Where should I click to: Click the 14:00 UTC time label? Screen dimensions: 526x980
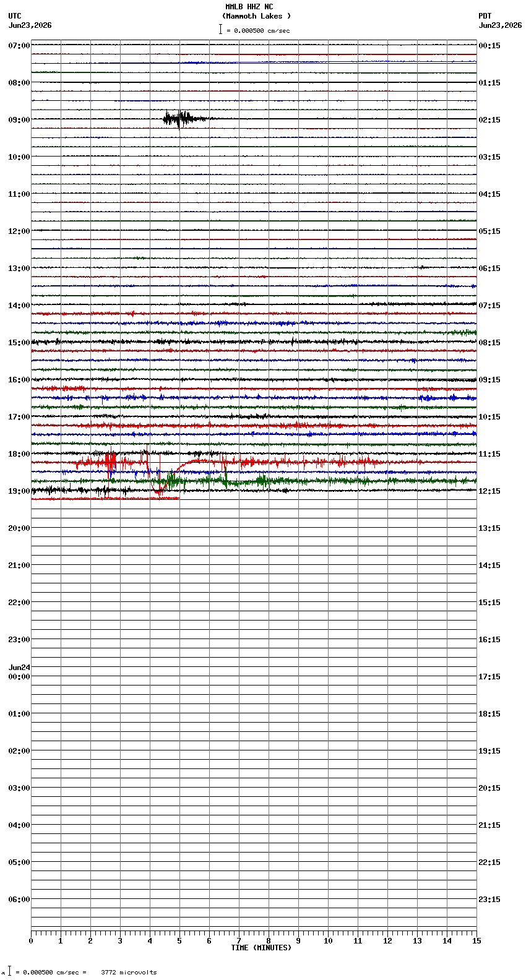19,306
